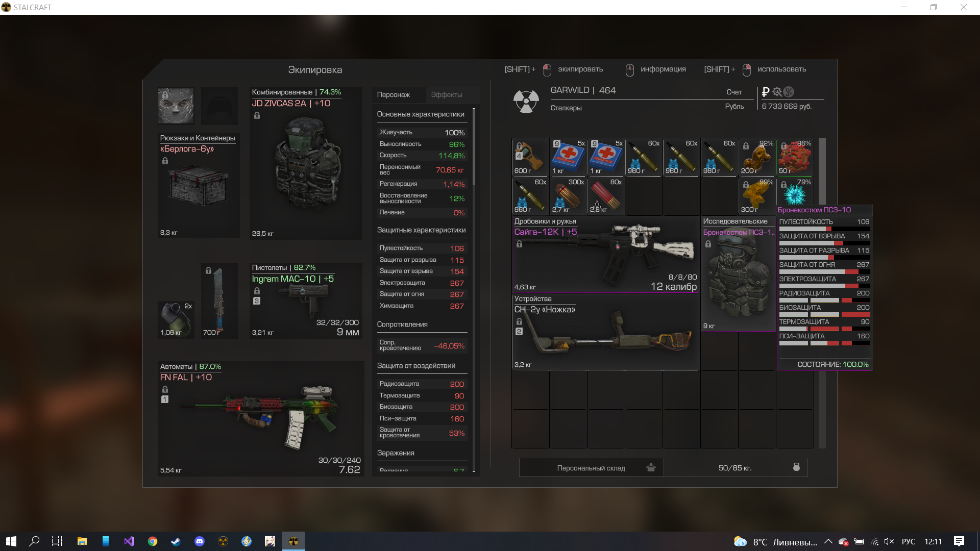This screenshot has width=980, height=551.
Task: Click the GARWILD | 464 player name
Action: click(x=583, y=90)
